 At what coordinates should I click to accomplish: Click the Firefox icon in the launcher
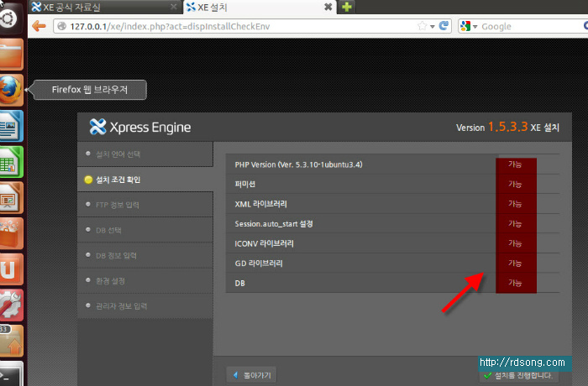click(12, 89)
